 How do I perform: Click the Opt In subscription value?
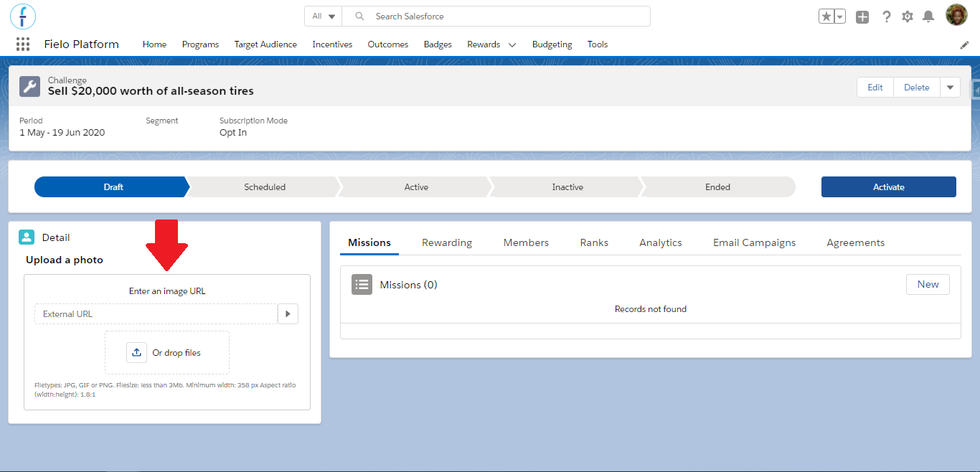coord(233,133)
